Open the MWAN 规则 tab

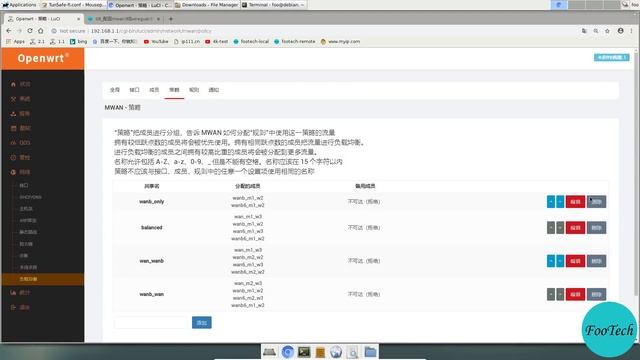(194, 90)
